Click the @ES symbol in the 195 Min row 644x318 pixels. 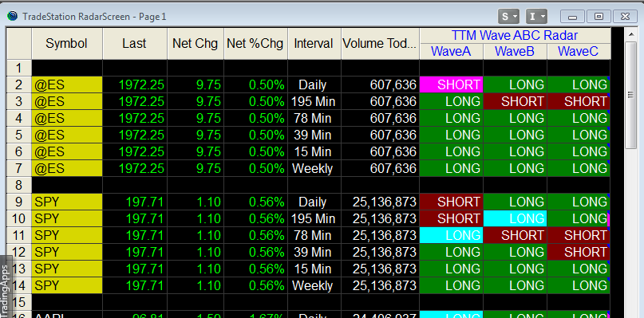click(x=66, y=101)
